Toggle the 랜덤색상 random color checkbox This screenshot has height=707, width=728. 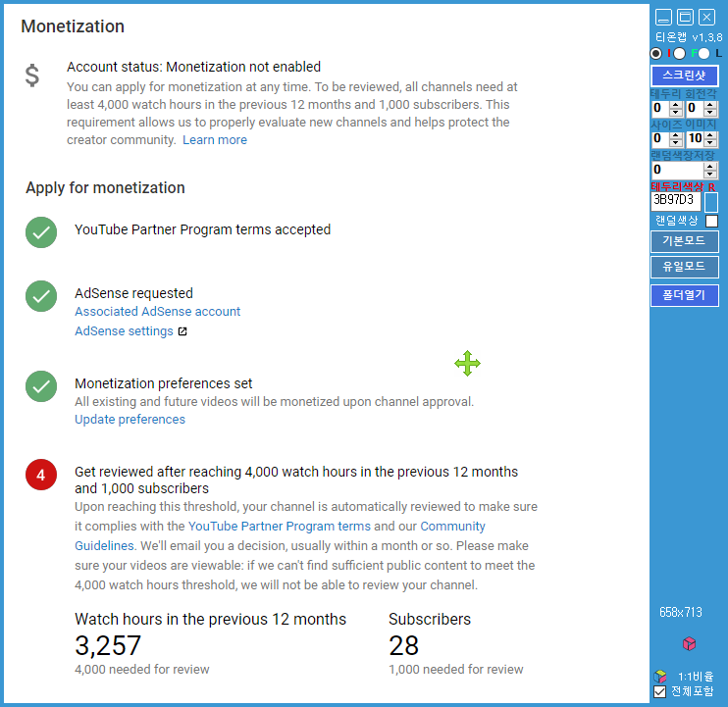[x=711, y=221]
